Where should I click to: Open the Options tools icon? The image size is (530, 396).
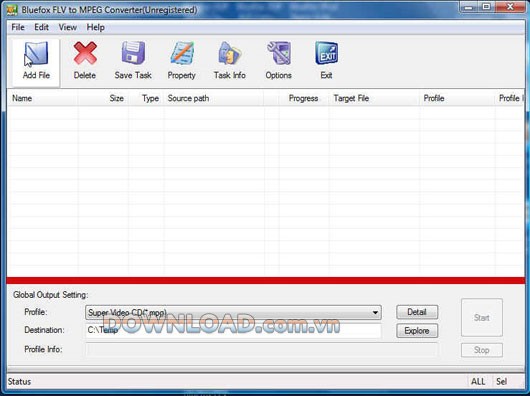click(x=279, y=53)
